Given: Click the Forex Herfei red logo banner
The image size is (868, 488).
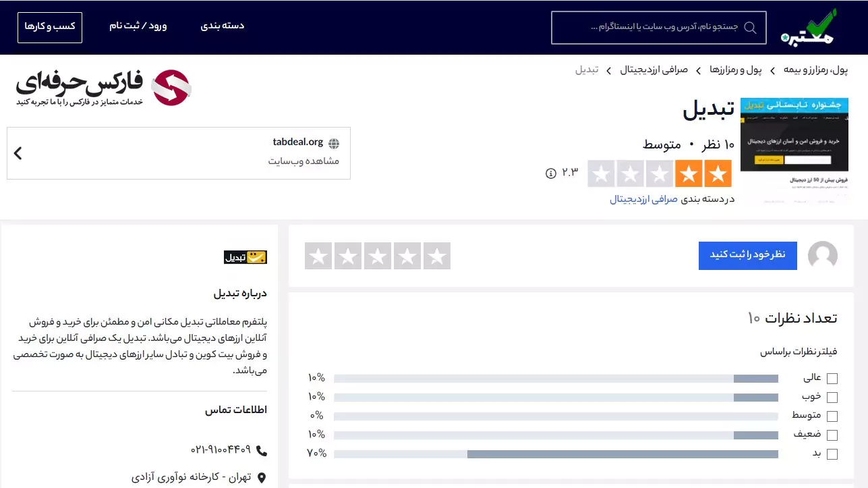Looking at the screenshot, I should (103, 88).
